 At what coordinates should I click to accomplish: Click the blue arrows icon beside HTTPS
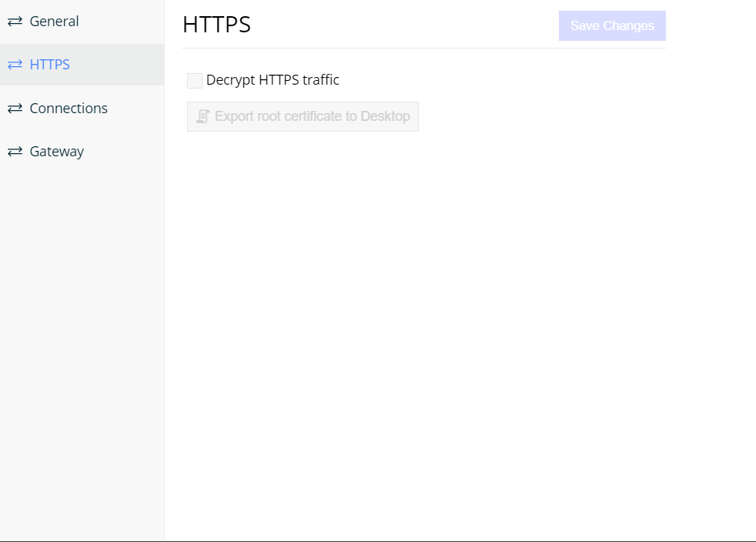tap(15, 65)
